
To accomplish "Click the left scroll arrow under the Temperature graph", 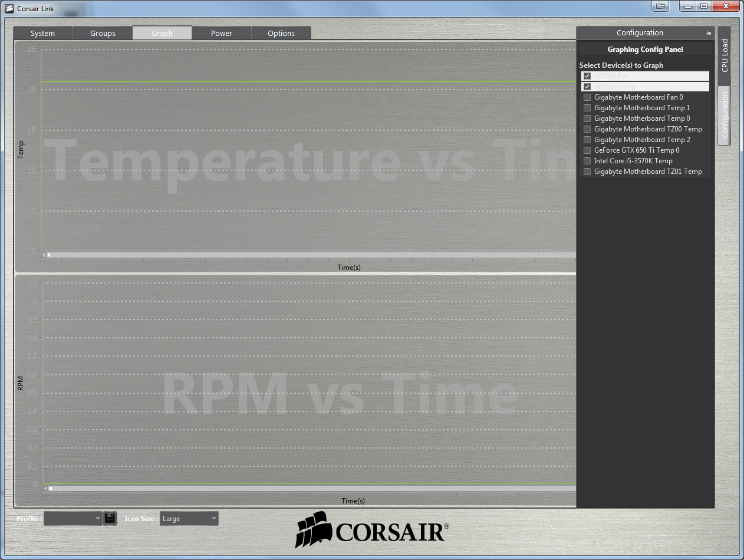I will 44,255.
